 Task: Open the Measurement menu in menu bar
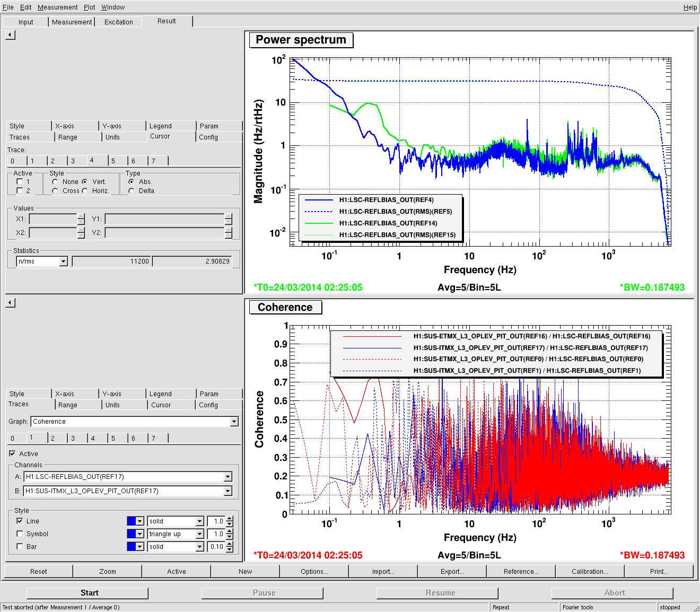coord(58,7)
